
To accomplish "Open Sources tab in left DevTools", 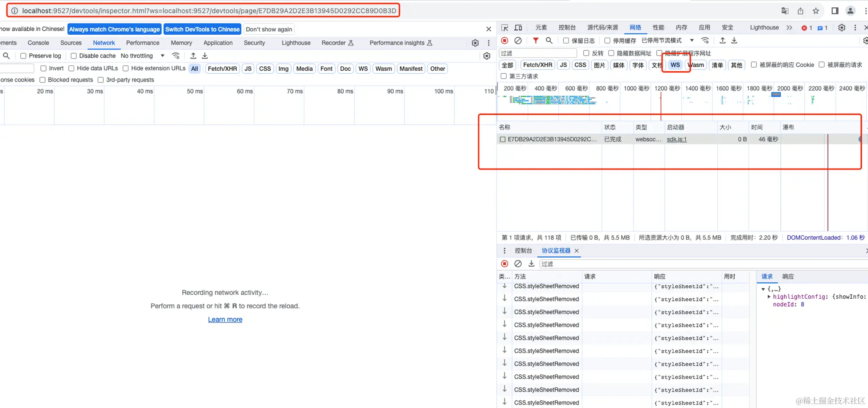I will coord(71,43).
